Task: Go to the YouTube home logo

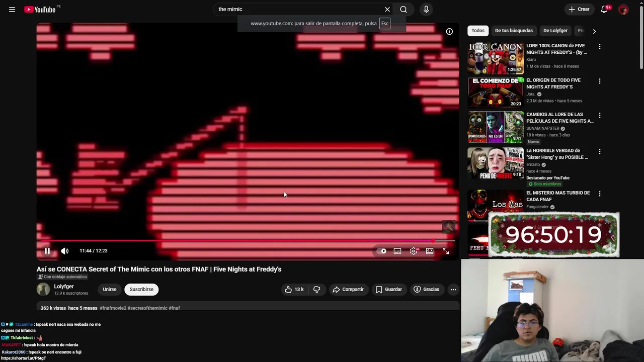Action: click(40, 10)
